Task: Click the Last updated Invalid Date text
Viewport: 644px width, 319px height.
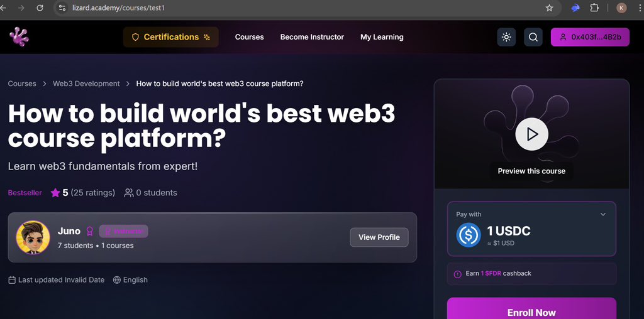Action: click(61, 280)
